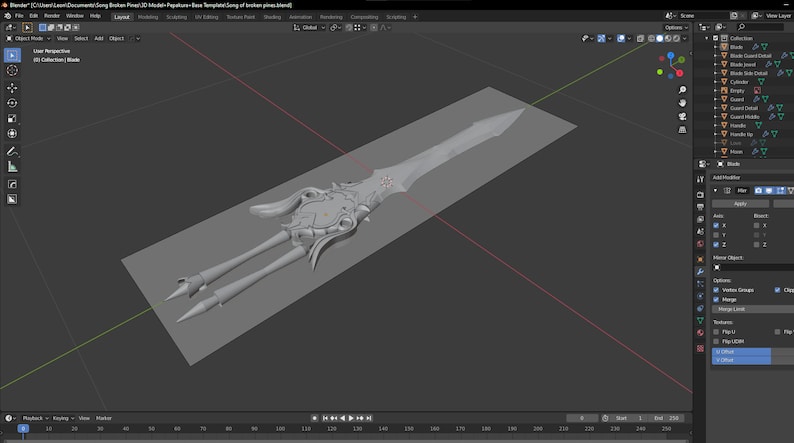Open the Tool properties tab

[x=700, y=179]
